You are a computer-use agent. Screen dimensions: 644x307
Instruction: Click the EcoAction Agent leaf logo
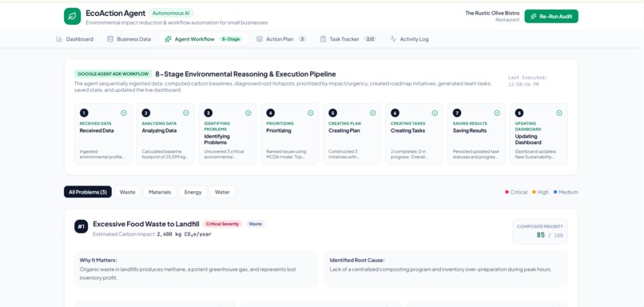click(x=72, y=17)
